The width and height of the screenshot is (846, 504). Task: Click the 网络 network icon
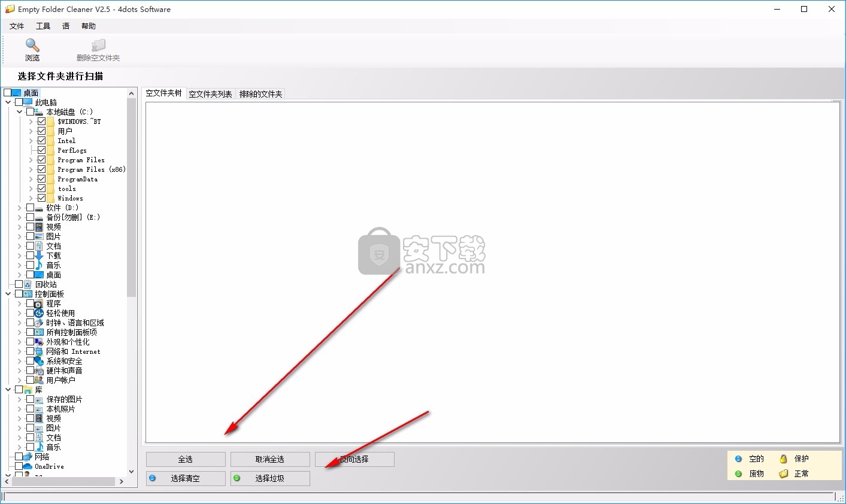tap(28, 457)
